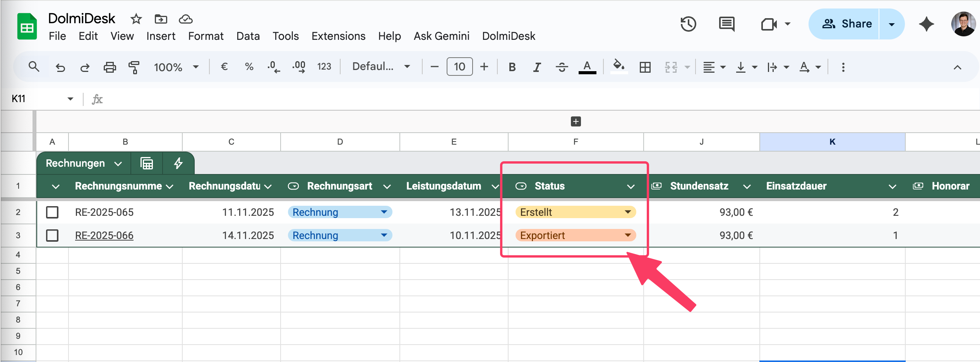Star the DolmiDesk document
The image size is (980, 362).
(136, 19)
